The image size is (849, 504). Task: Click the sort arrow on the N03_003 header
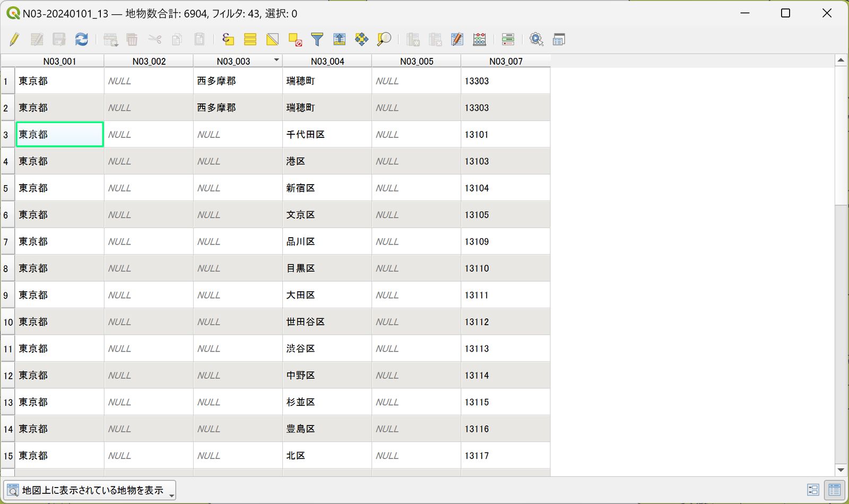click(x=276, y=60)
